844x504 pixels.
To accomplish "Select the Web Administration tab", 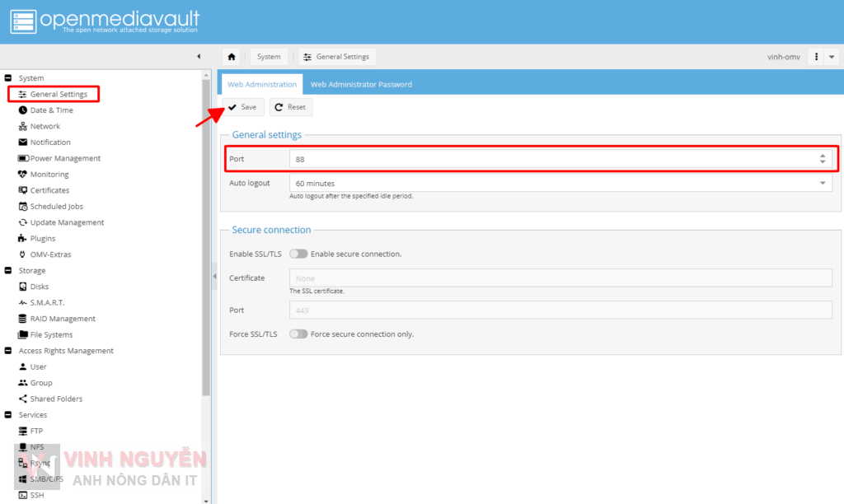I will point(261,83).
